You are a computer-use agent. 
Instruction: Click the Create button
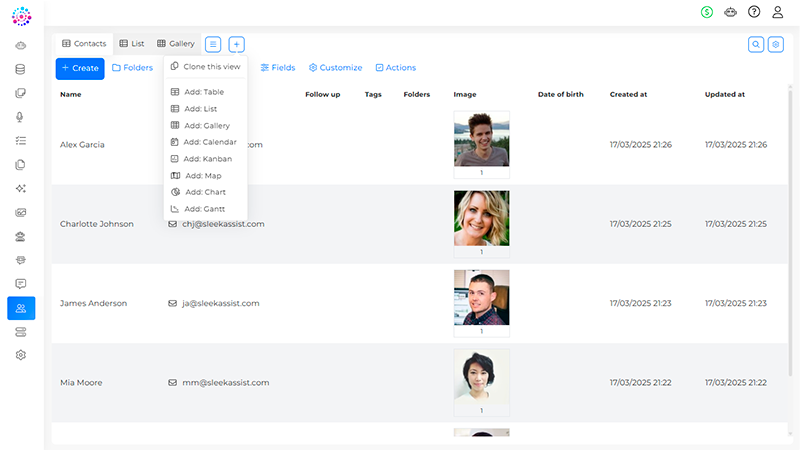(x=80, y=68)
